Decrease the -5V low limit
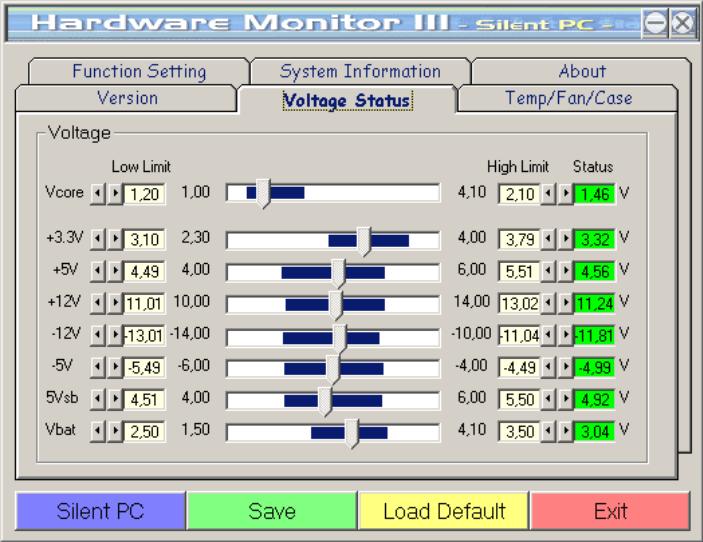703x542 pixels. pos(98,368)
